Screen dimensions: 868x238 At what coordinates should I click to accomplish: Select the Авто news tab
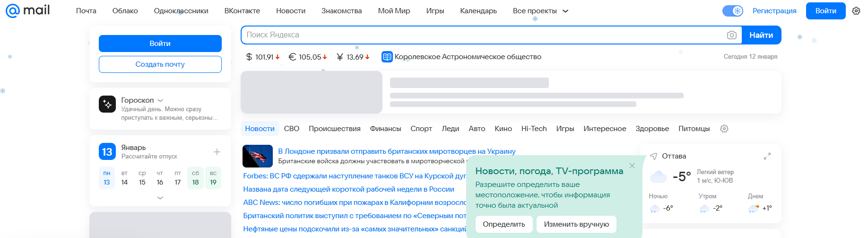[477, 129]
